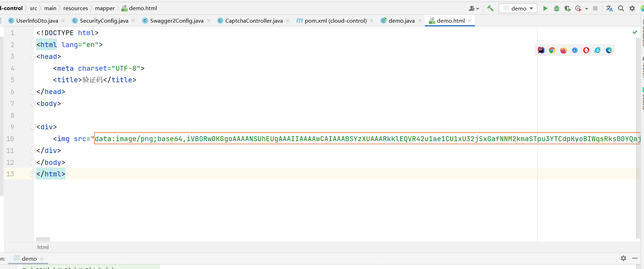Select the demo tab in Run panel
644x269 pixels.
pos(29,259)
